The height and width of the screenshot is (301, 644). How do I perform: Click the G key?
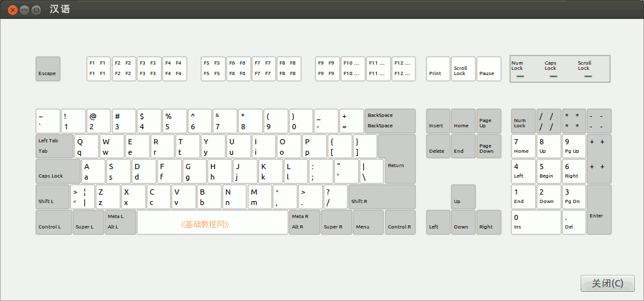[x=194, y=172]
